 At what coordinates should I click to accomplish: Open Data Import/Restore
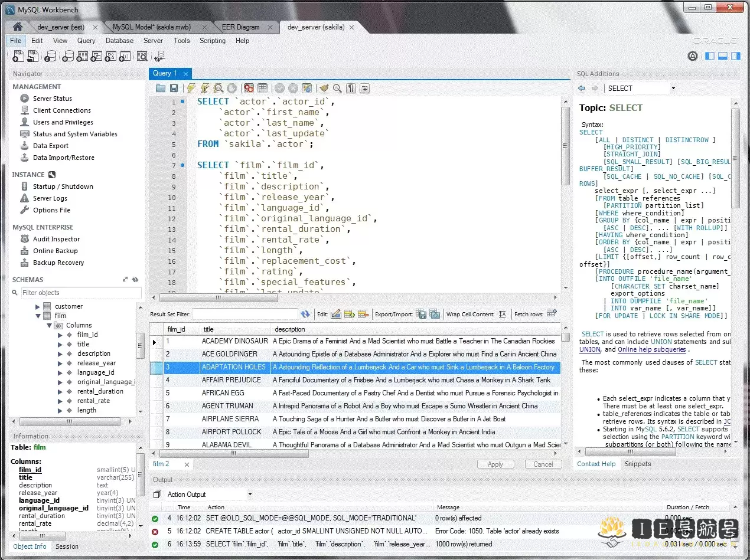click(x=64, y=158)
